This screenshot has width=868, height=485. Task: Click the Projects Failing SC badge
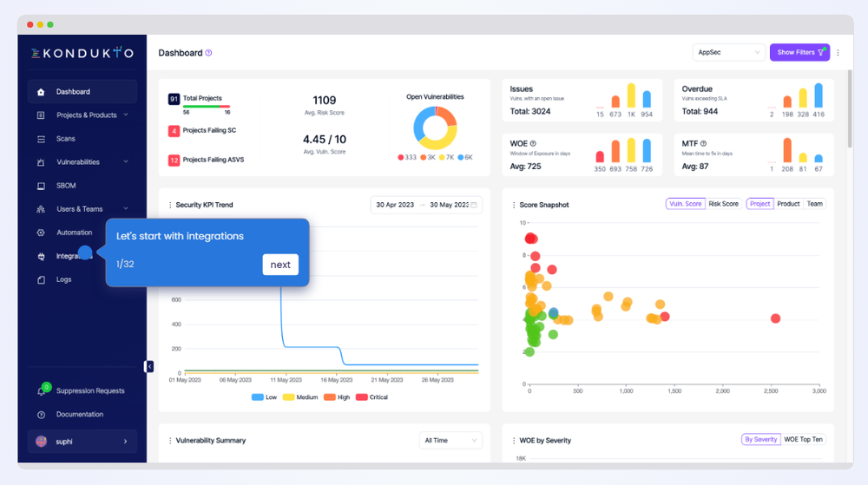point(174,131)
